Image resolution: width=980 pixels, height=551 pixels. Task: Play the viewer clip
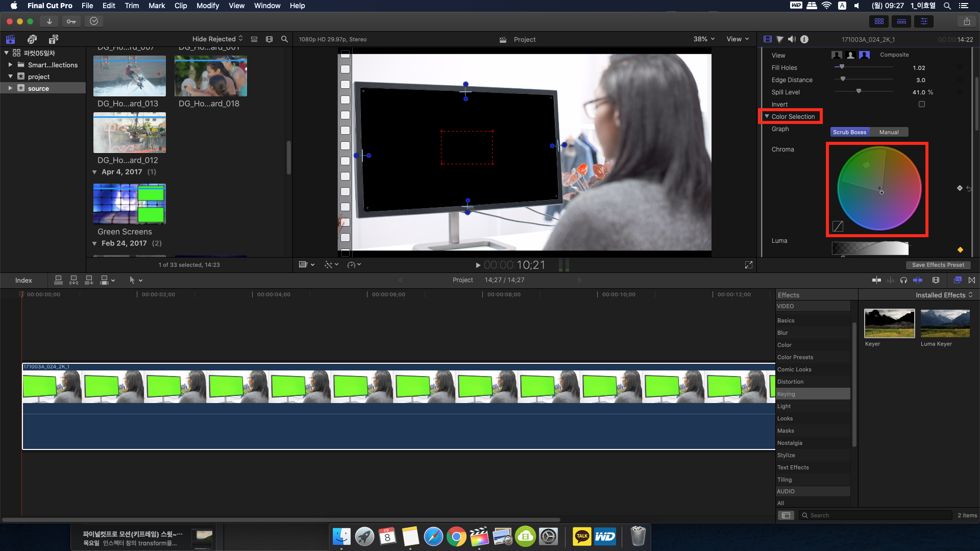478,265
